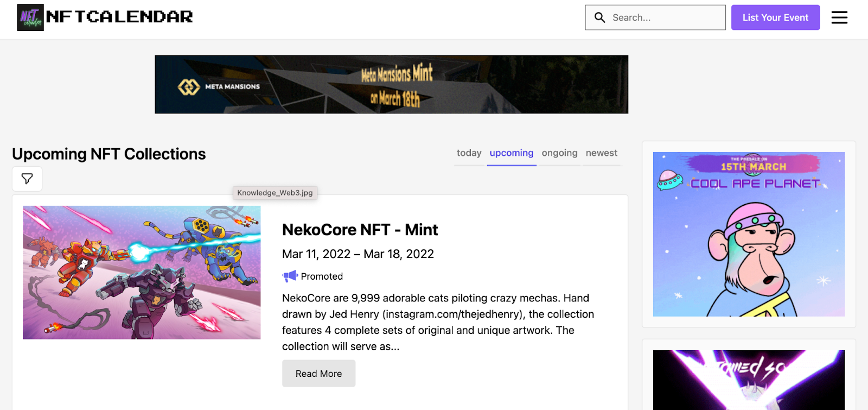Click the Read More button

318,374
